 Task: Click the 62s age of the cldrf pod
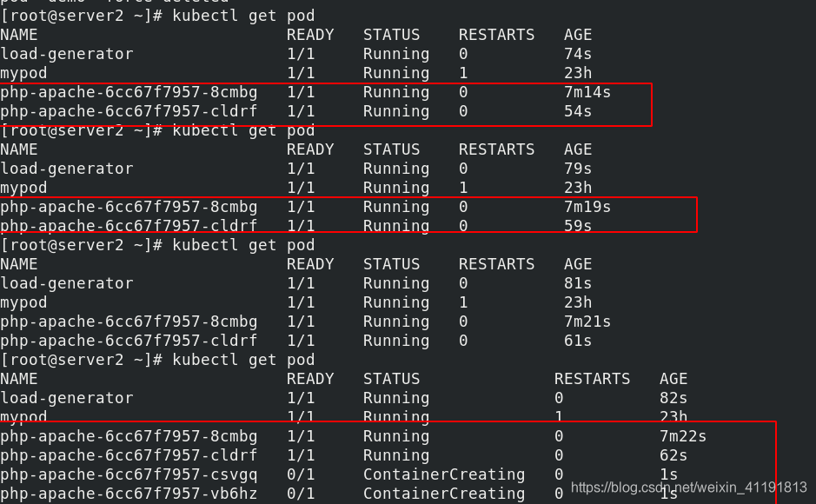click(673, 455)
